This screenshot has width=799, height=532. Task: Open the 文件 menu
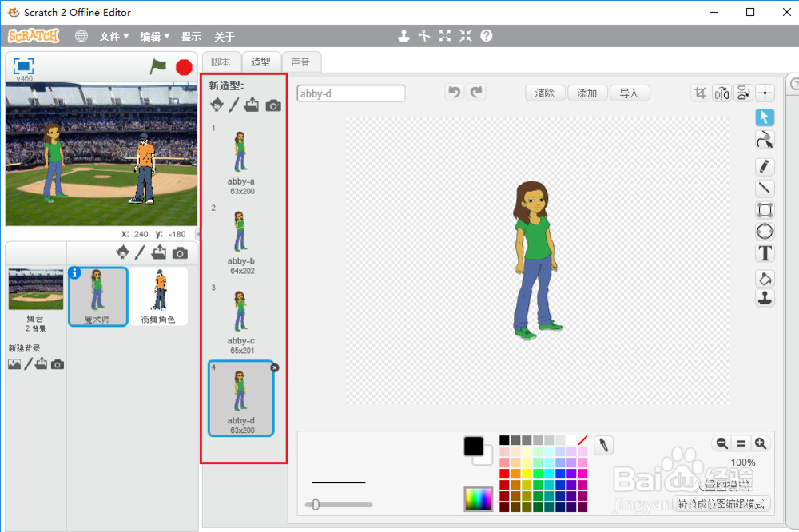(x=114, y=36)
